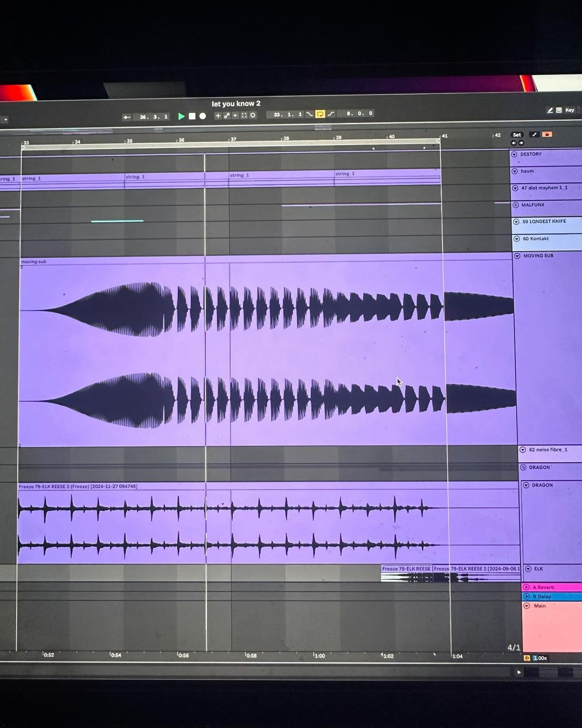Jump to the next locator arrow

(521, 143)
